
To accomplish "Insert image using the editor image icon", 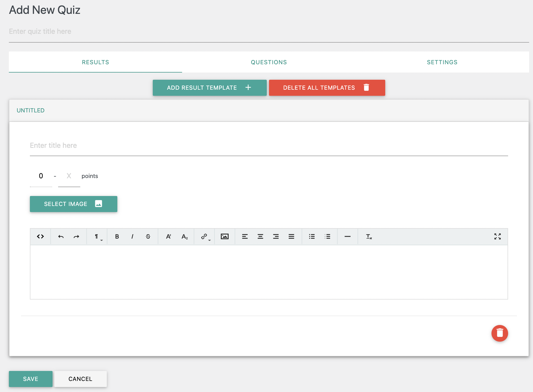I will (x=224, y=236).
